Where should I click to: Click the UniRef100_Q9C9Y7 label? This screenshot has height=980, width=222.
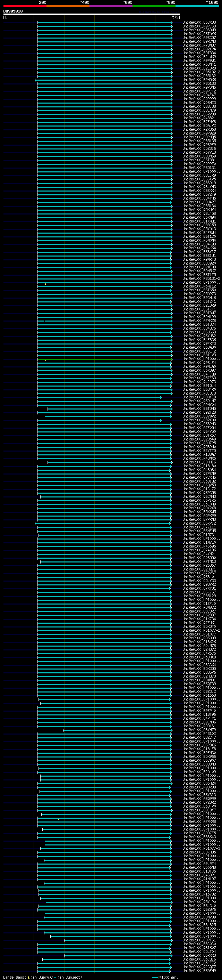click(x=199, y=810)
